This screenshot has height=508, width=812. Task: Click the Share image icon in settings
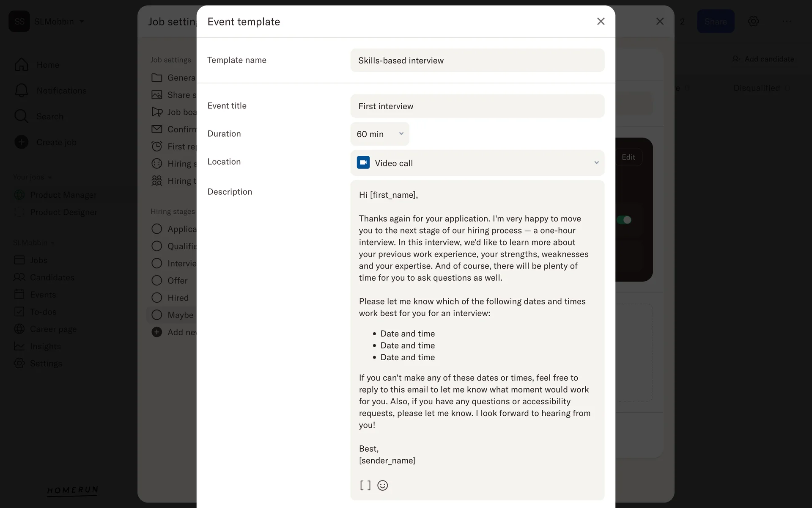click(157, 95)
